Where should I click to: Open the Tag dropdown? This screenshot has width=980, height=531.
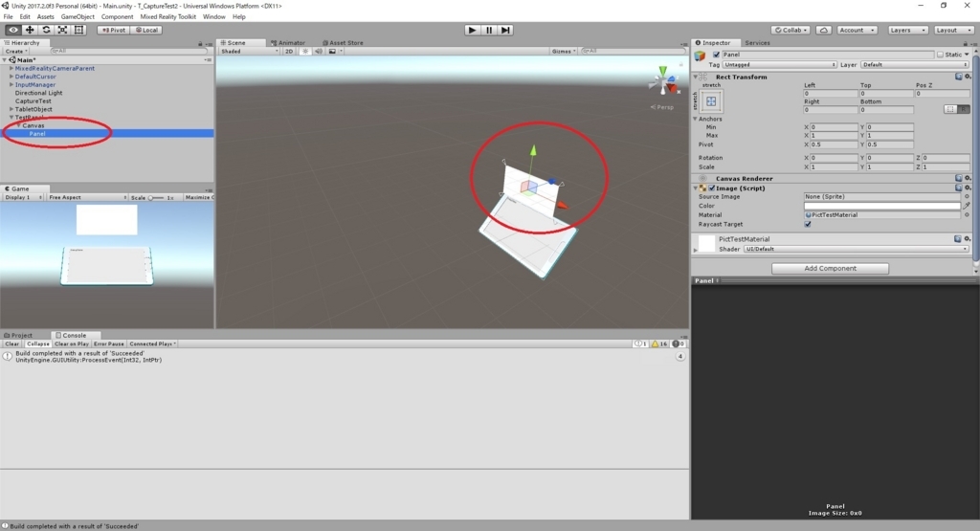(x=779, y=65)
